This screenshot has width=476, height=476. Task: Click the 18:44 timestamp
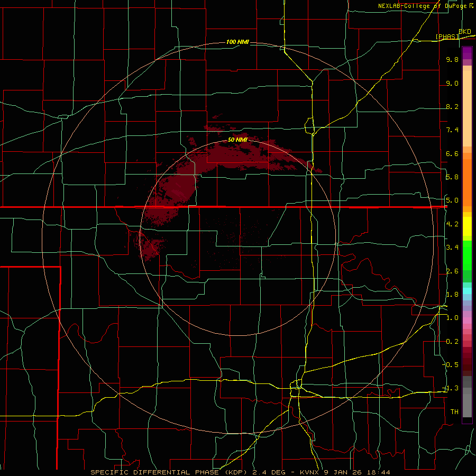pos(378,472)
